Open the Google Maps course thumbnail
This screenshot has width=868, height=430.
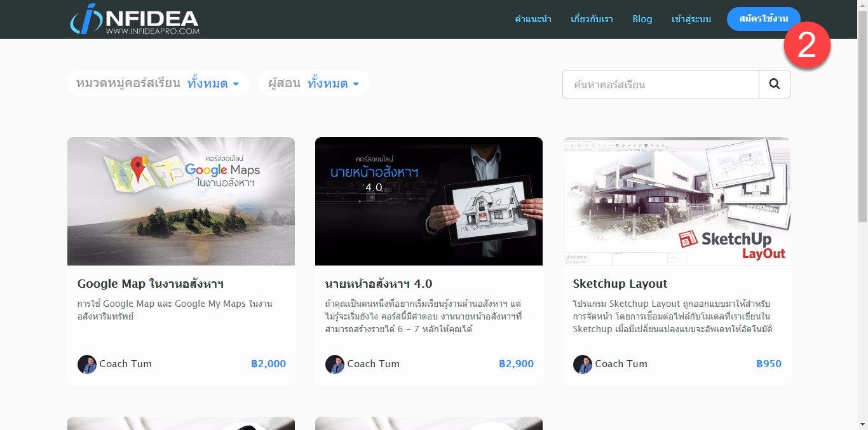click(x=181, y=201)
